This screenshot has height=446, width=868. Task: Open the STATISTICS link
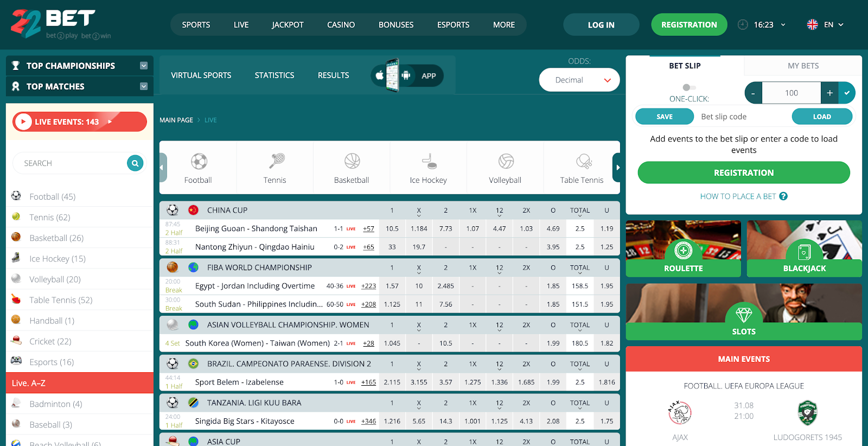[275, 75]
